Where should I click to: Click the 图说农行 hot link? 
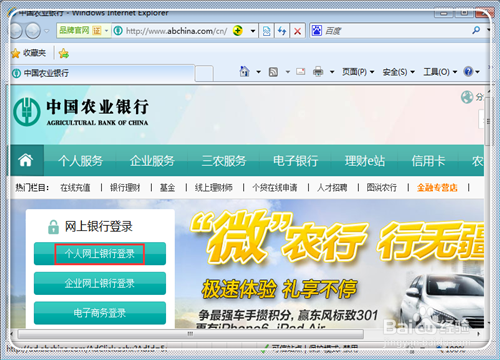coord(382,188)
